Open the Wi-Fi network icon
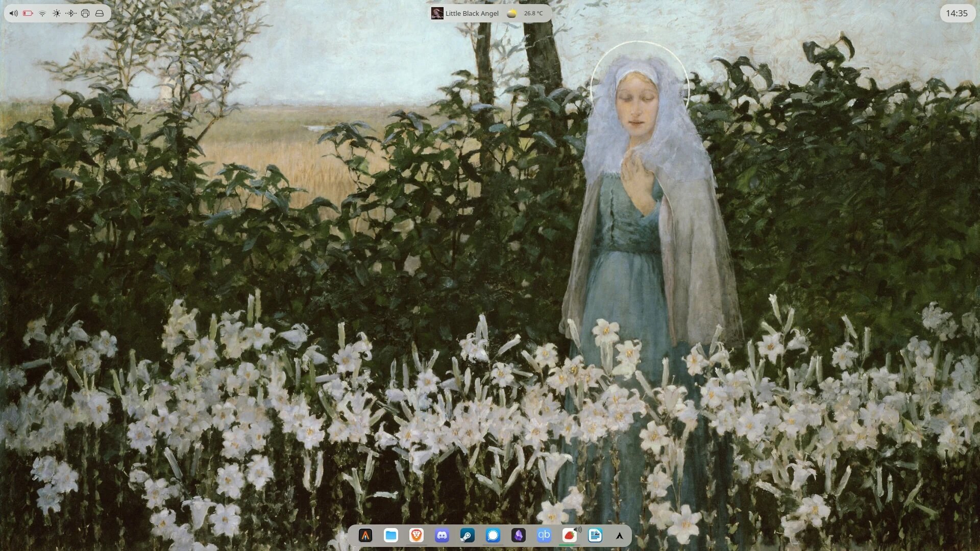 click(42, 13)
